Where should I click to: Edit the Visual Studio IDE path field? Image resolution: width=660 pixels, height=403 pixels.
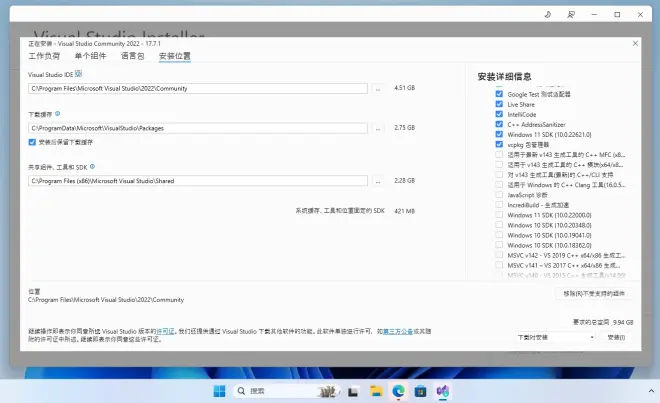[x=198, y=88]
